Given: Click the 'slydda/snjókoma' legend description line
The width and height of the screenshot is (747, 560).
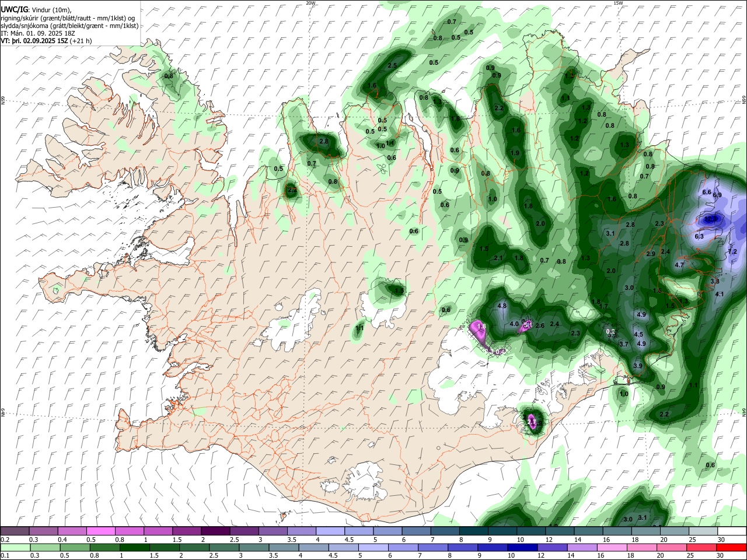Looking at the screenshot, I should tap(69, 26).
